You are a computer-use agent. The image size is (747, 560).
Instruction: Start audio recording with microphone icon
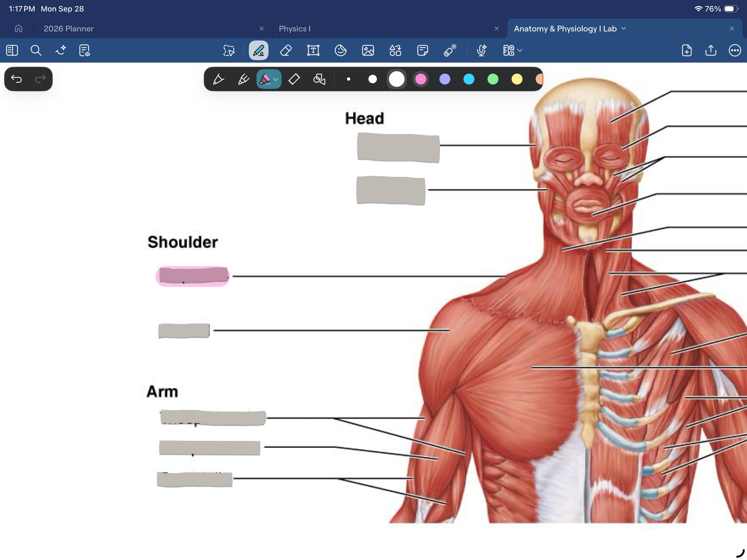[x=482, y=50]
